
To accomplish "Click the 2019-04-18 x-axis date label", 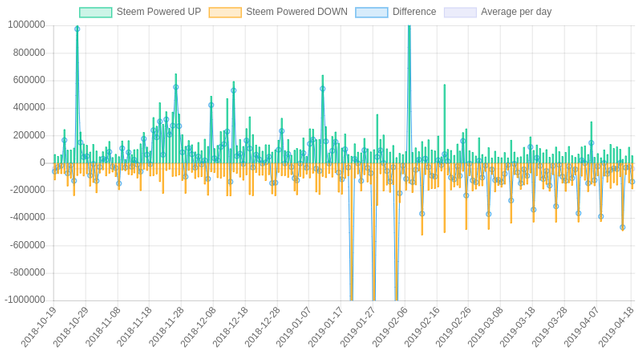I will pyautogui.click(x=616, y=327).
